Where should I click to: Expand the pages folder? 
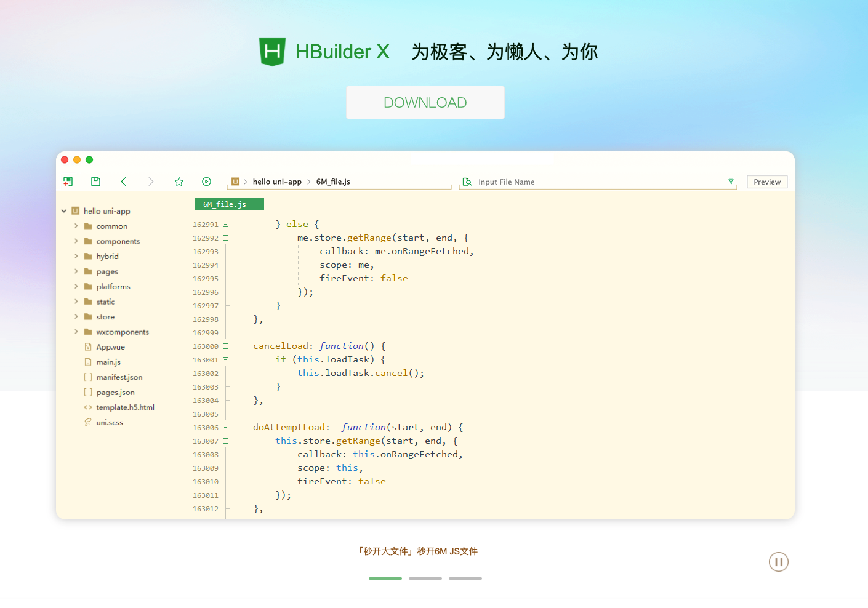(x=77, y=271)
